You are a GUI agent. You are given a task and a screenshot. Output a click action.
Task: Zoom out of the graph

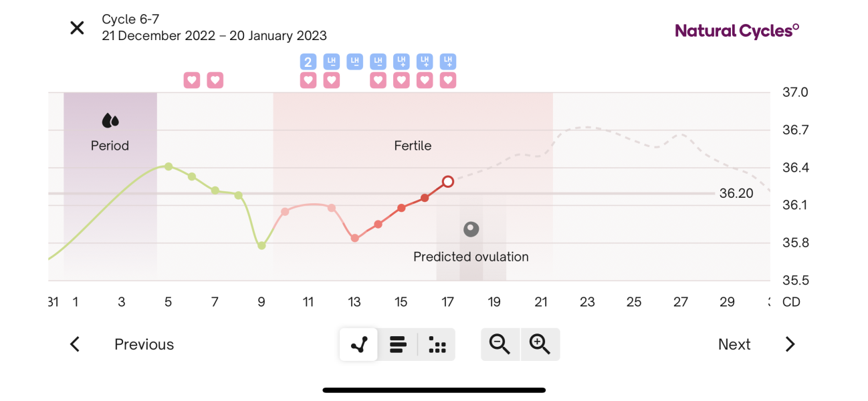[x=500, y=345]
